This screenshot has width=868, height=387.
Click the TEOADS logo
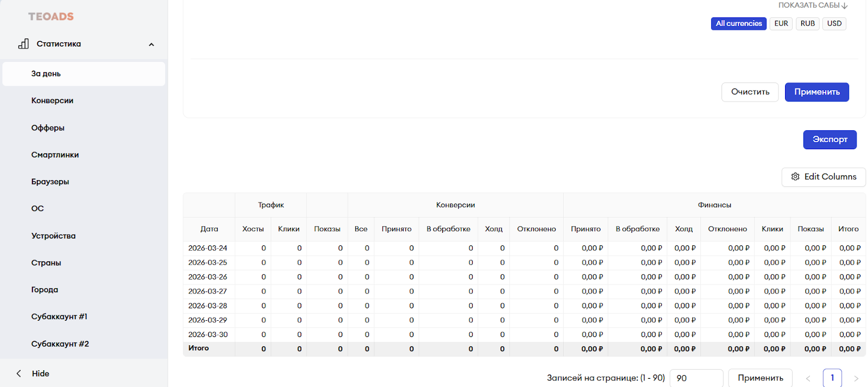pos(51,17)
